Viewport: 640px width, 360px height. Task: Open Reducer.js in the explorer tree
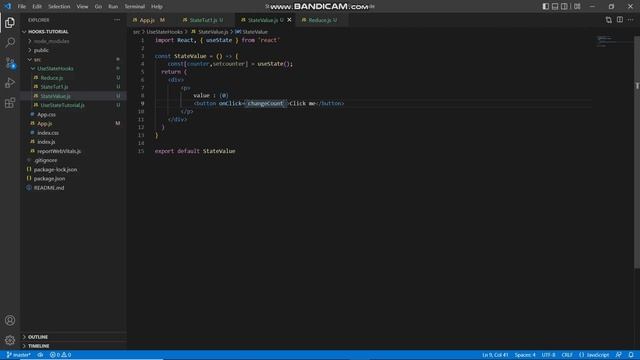pos(52,78)
